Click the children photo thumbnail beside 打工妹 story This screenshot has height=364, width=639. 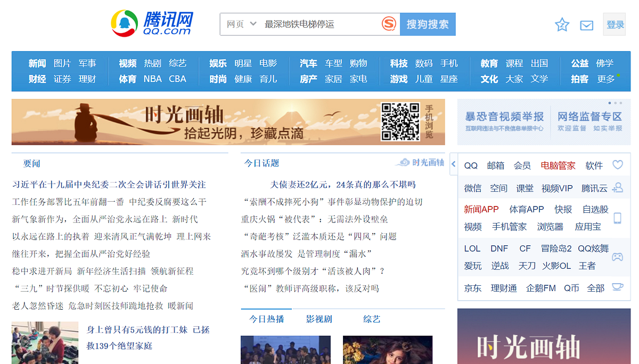(x=45, y=343)
